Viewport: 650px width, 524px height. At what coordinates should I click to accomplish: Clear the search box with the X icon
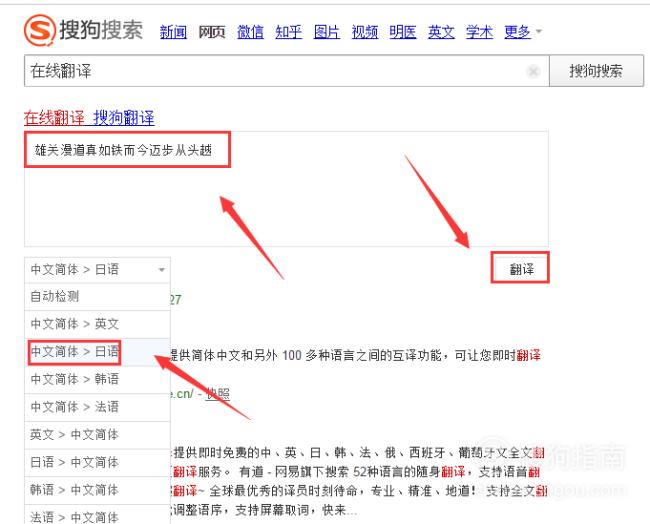533,71
